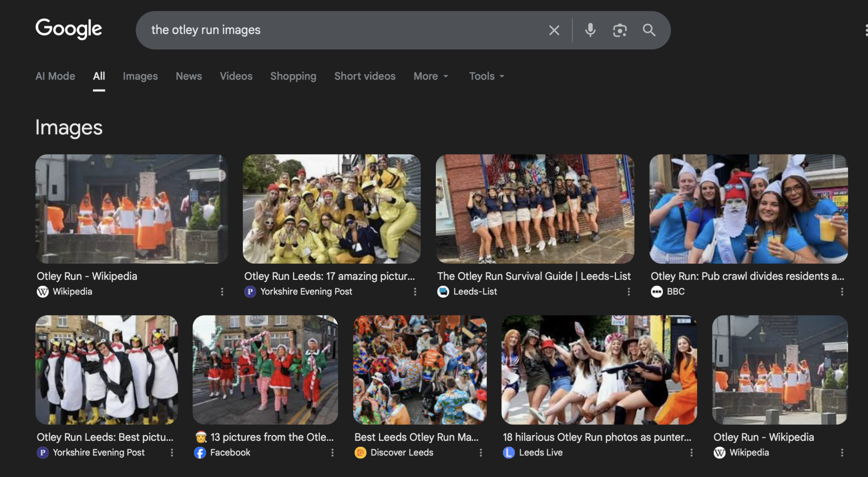
Task: Open penguin costumes group thumbnail
Action: coord(107,370)
